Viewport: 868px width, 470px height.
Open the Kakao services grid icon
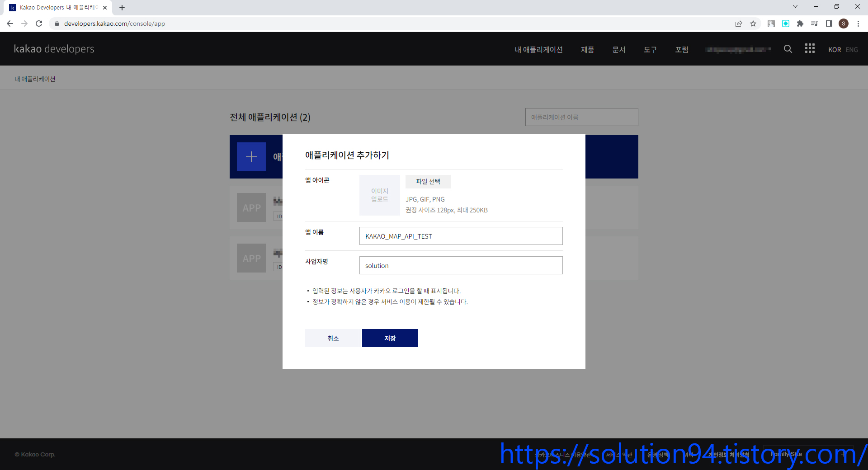pyautogui.click(x=810, y=48)
